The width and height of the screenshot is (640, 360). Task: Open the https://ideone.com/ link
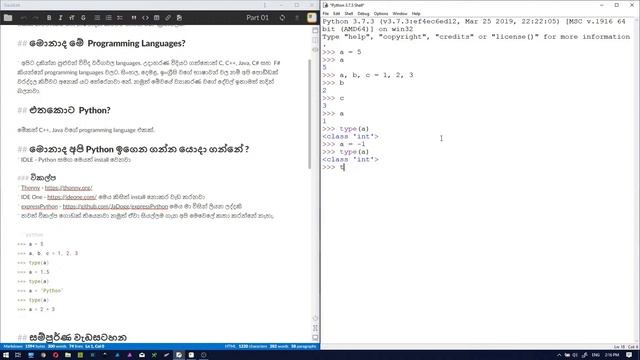pos(72,197)
